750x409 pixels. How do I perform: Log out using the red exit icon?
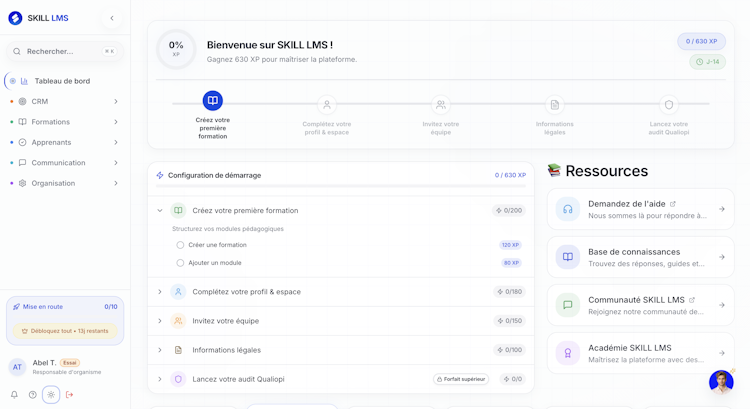click(x=69, y=395)
